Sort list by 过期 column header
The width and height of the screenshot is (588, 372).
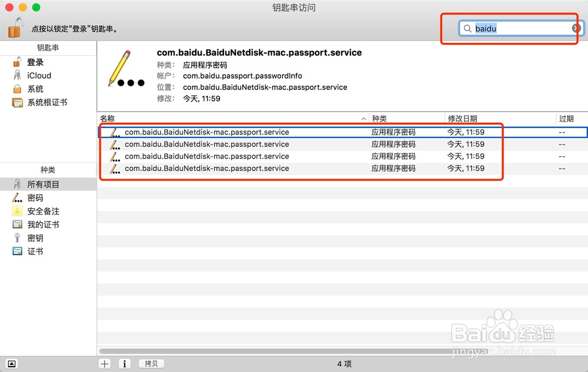click(x=572, y=118)
